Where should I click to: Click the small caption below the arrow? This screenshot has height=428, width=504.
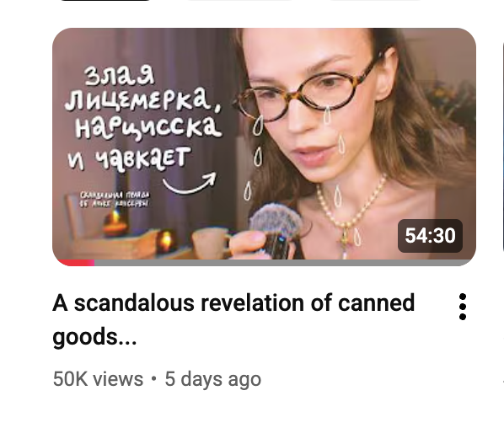115,199
